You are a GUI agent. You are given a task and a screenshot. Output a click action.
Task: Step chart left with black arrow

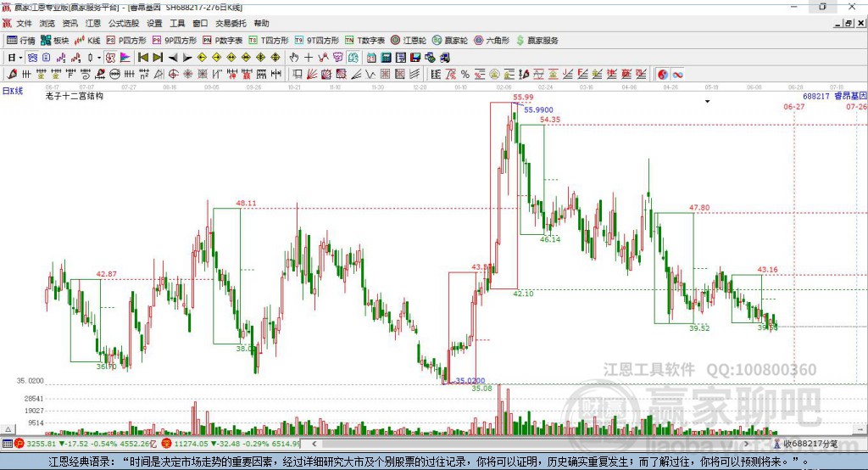tap(173, 58)
